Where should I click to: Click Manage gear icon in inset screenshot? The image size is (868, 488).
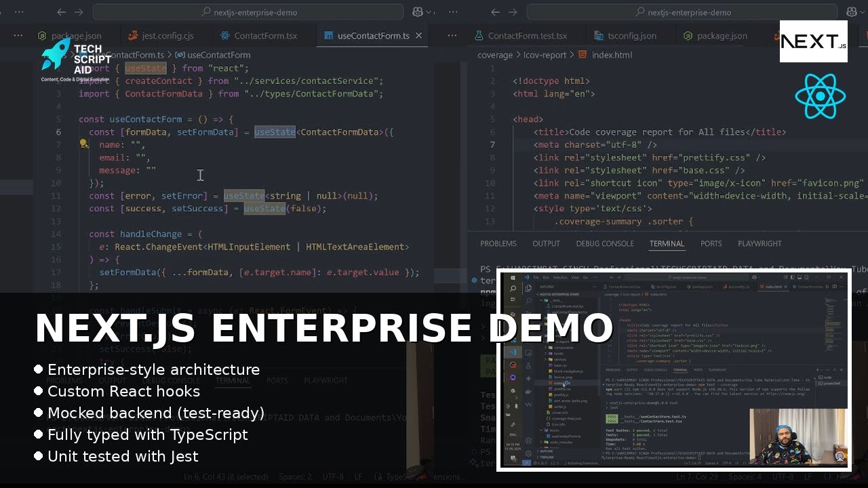528,453
